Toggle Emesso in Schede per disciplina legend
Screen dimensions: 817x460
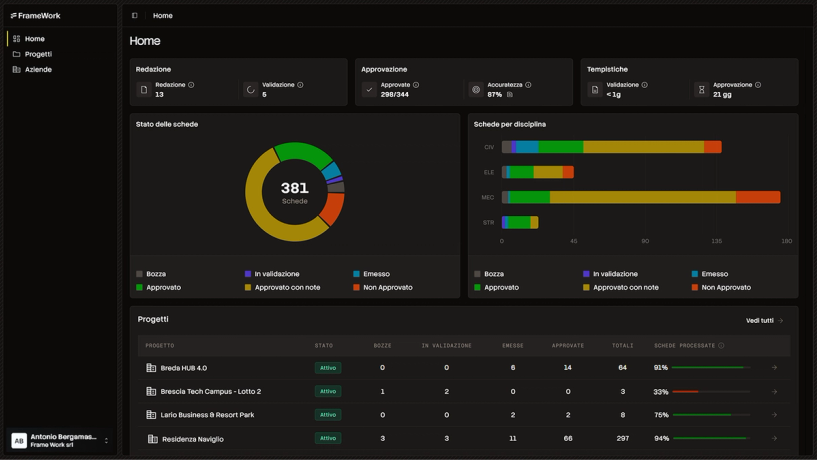point(710,274)
